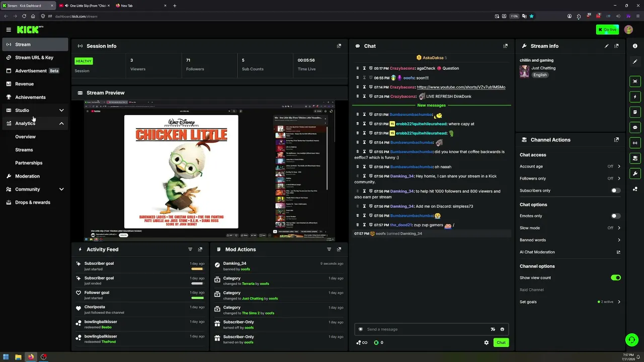Toggle the stream info wrench widget in the sidebar

pos(635,174)
